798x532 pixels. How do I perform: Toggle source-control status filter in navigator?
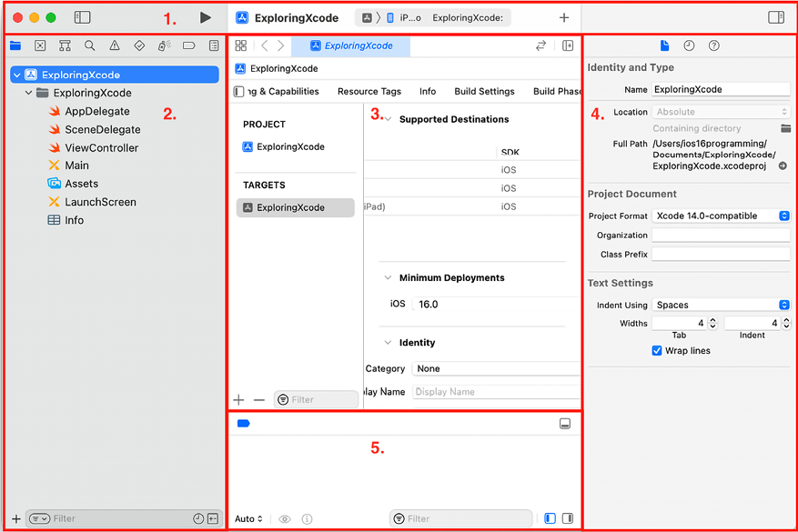[x=213, y=518]
